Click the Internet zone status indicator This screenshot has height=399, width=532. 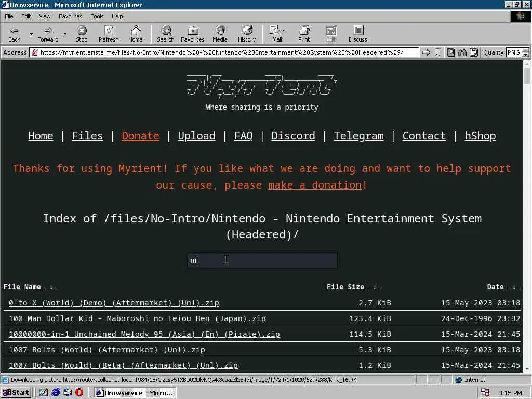pyautogui.click(x=470, y=380)
